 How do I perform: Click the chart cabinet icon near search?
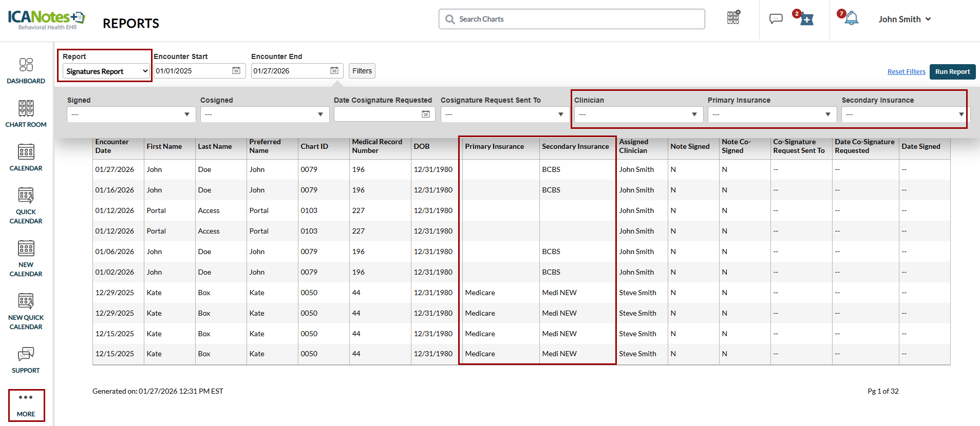733,18
